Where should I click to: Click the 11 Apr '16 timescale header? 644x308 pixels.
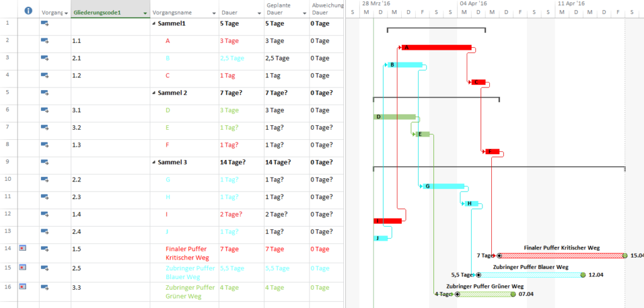pos(571,3)
